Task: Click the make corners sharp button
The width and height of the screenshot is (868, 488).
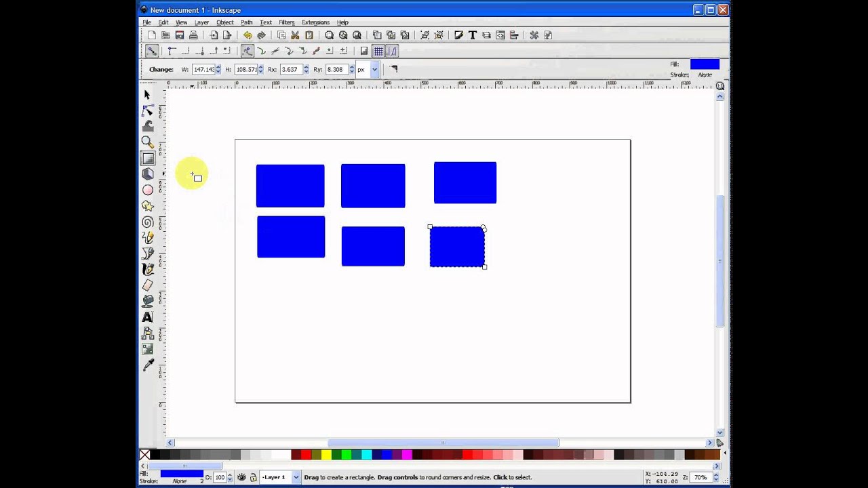Action: pos(393,69)
